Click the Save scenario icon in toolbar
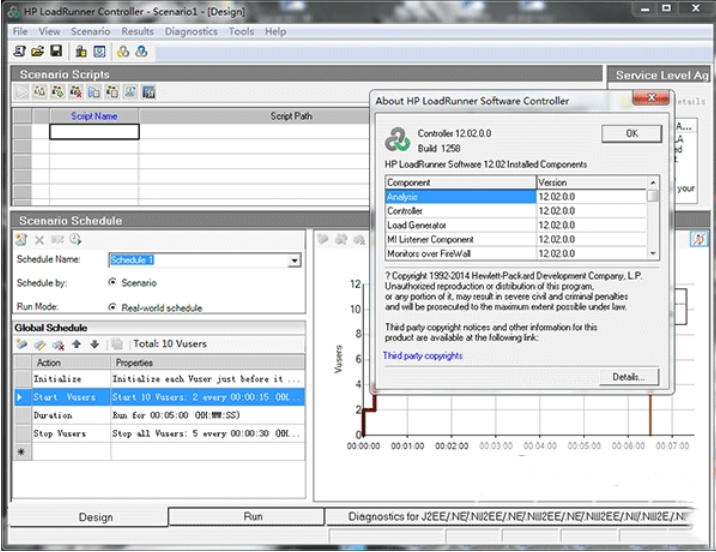The height and width of the screenshot is (552, 716). 55,51
